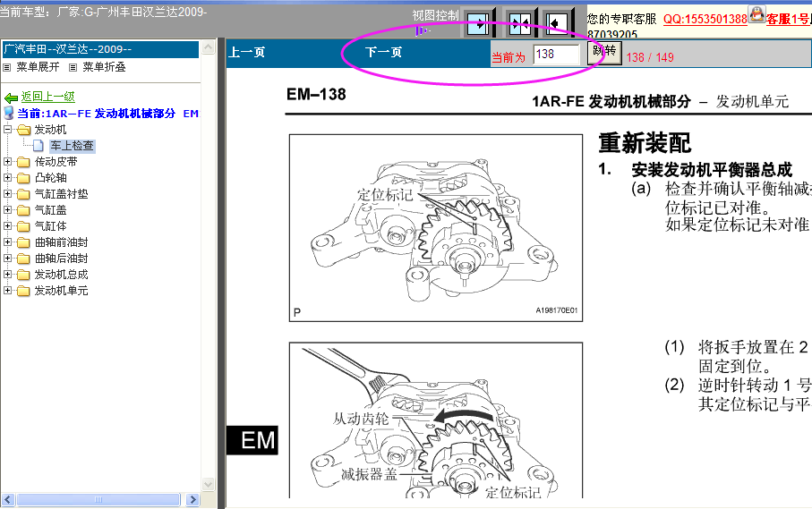Click the QQ penguin customer service icon

click(756, 14)
